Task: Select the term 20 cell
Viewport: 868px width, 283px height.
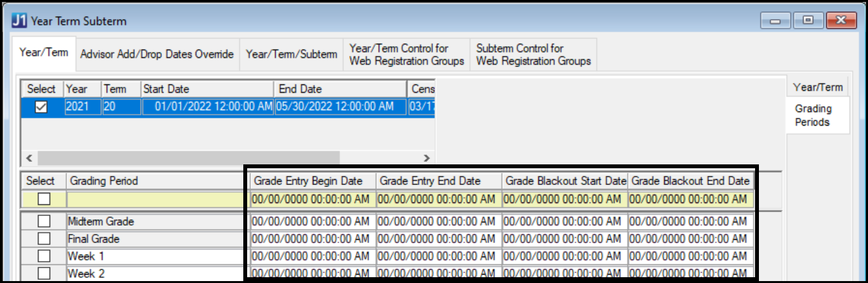Action: pos(121,108)
